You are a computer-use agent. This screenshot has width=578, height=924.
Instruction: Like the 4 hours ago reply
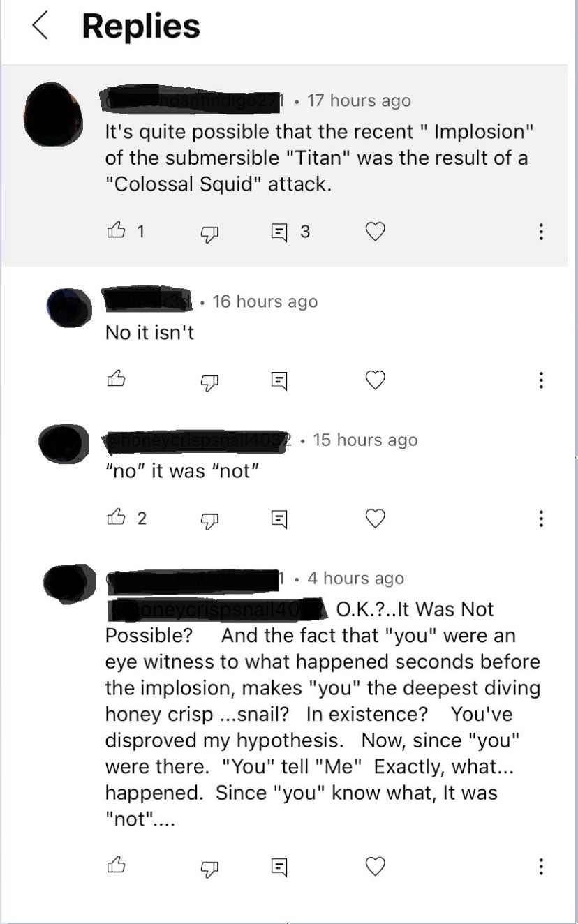point(117,866)
